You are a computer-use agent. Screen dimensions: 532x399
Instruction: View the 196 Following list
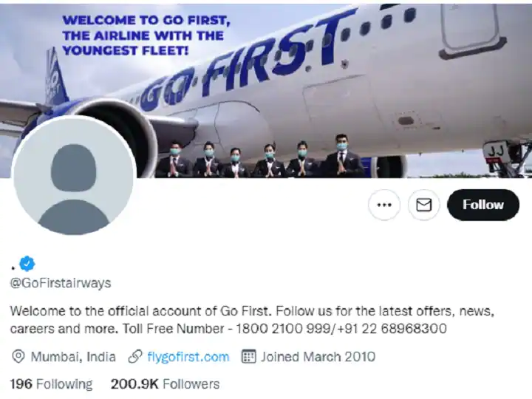51,383
